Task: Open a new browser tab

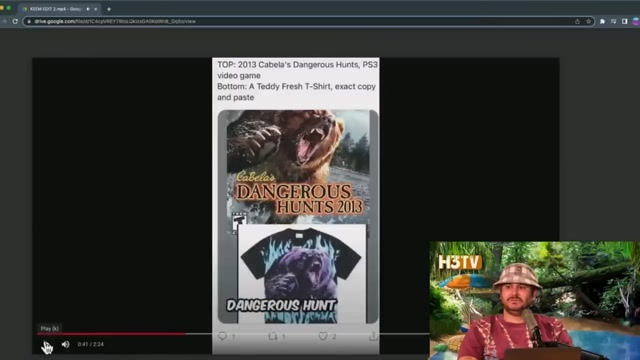Action: (109, 9)
